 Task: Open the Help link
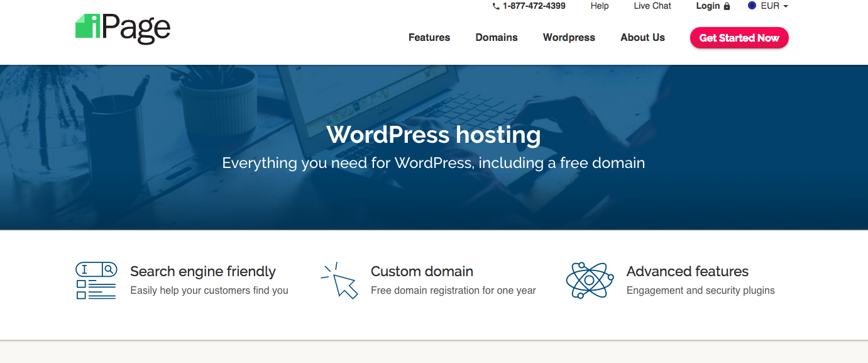[x=600, y=6]
